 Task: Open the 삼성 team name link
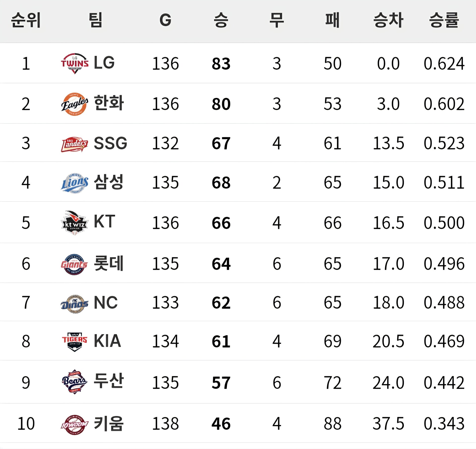[109, 182]
